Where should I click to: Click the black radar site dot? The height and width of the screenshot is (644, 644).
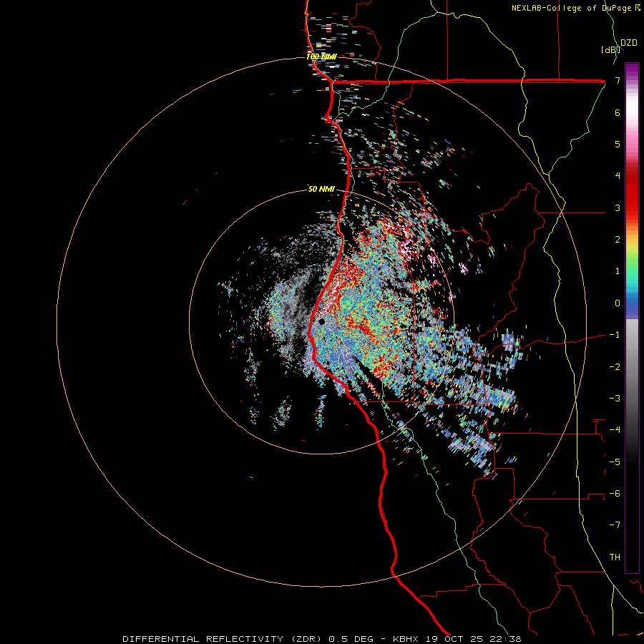pos(321,321)
